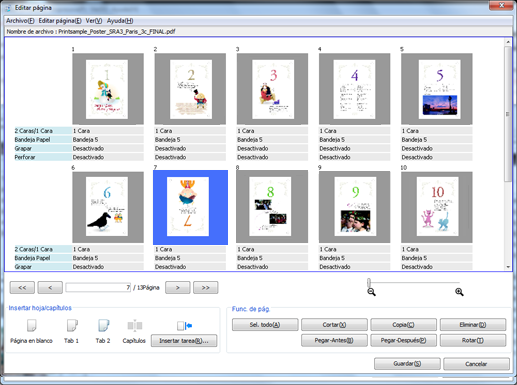The width and height of the screenshot is (517, 385).
Task: Click page 3 '1 Cara' cell
Action: (272, 131)
